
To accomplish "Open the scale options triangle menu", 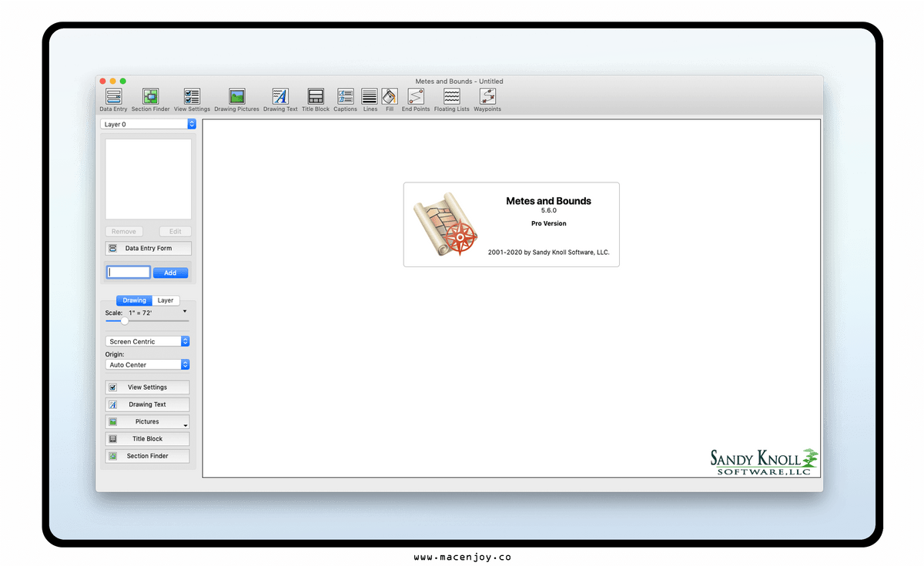I will [x=185, y=311].
